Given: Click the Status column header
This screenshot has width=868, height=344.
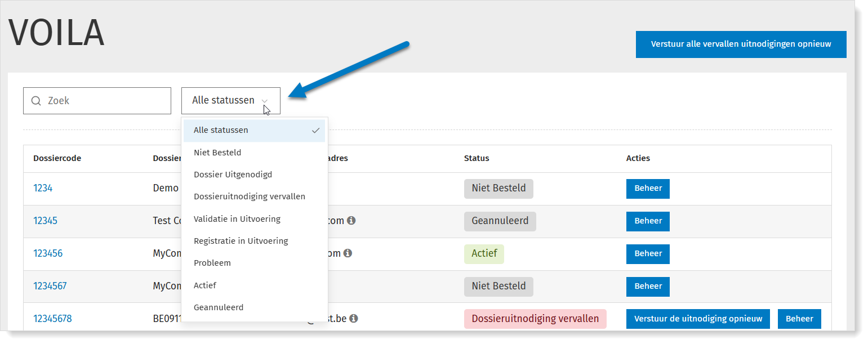Looking at the screenshot, I should pos(477,158).
